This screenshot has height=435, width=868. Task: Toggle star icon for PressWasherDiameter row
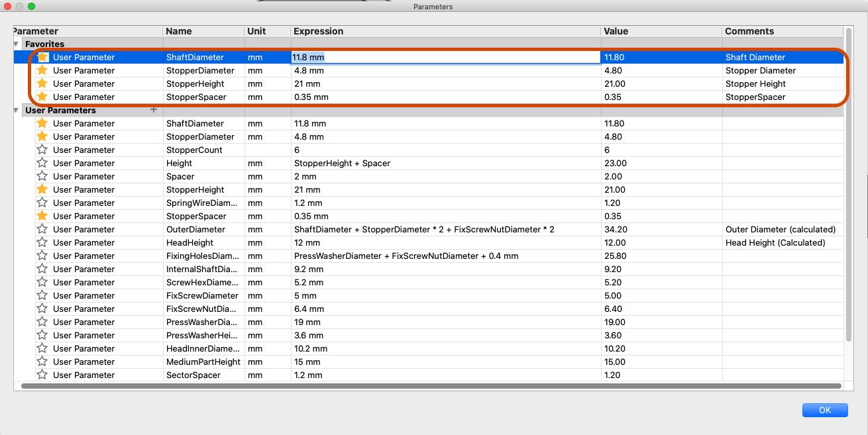pyautogui.click(x=42, y=322)
